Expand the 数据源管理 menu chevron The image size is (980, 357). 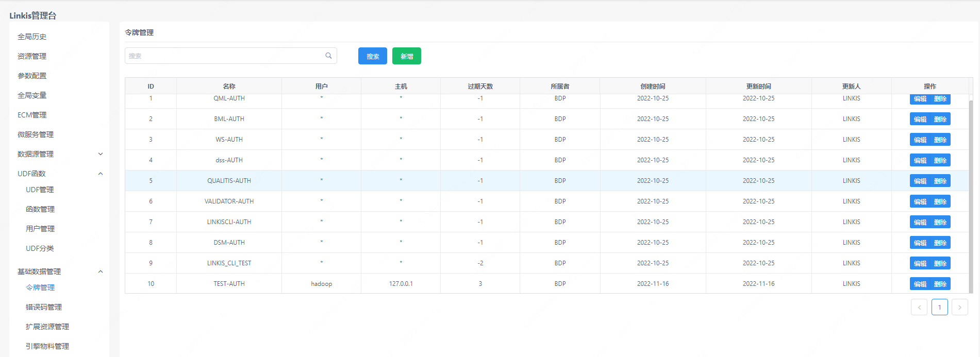tap(101, 154)
